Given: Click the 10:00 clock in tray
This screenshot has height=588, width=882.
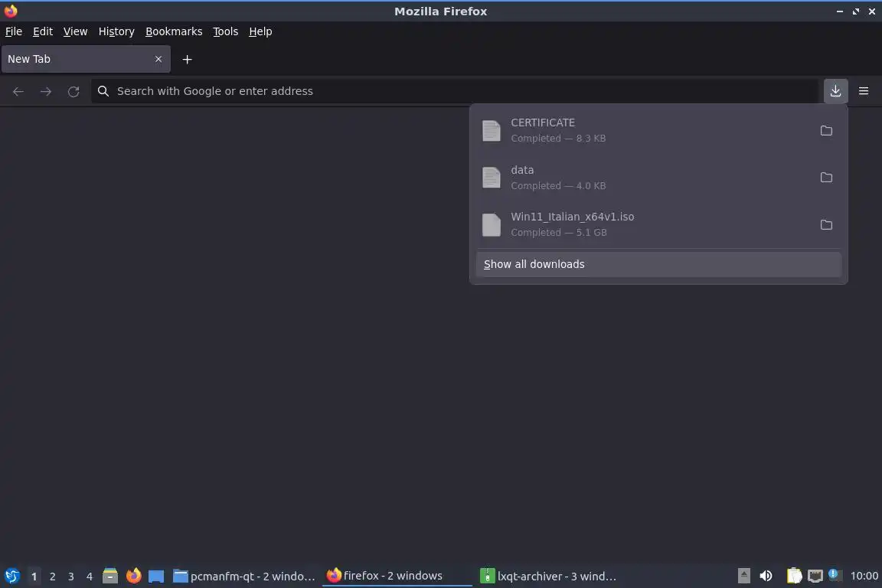Looking at the screenshot, I should tap(864, 576).
